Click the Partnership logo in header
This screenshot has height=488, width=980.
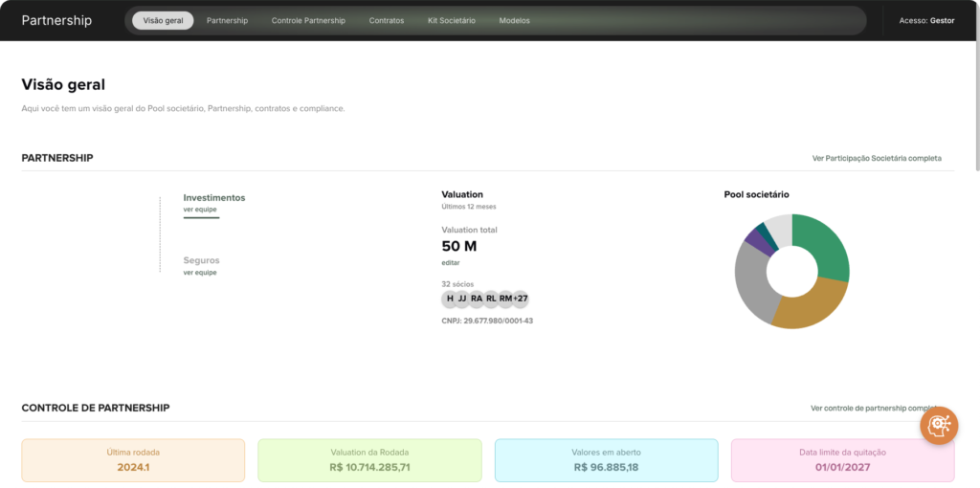click(56, 20)
